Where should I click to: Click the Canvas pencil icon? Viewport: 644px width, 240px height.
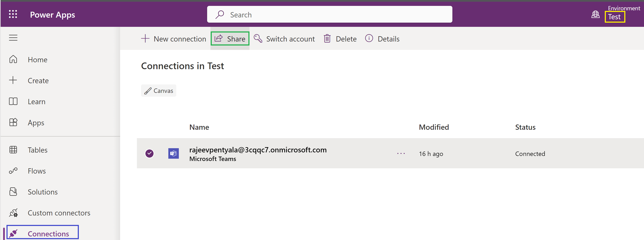[x=148, y=91]
